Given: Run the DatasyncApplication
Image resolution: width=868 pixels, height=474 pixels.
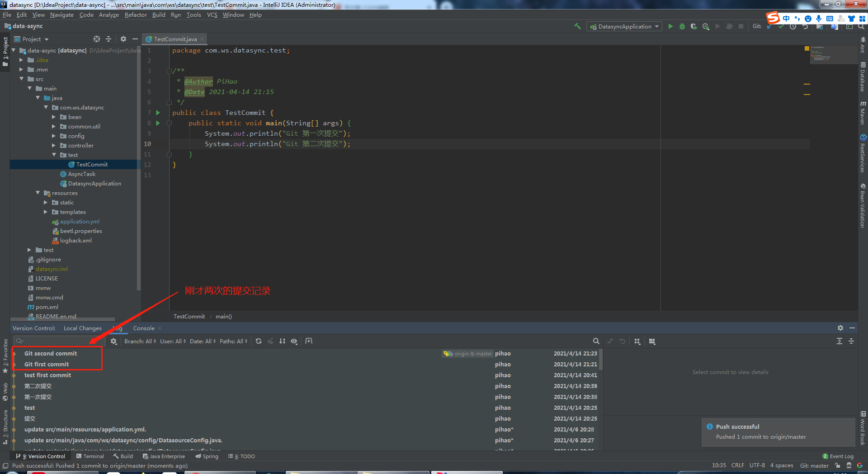Looking at the screenshot, I should pos(671,26).
